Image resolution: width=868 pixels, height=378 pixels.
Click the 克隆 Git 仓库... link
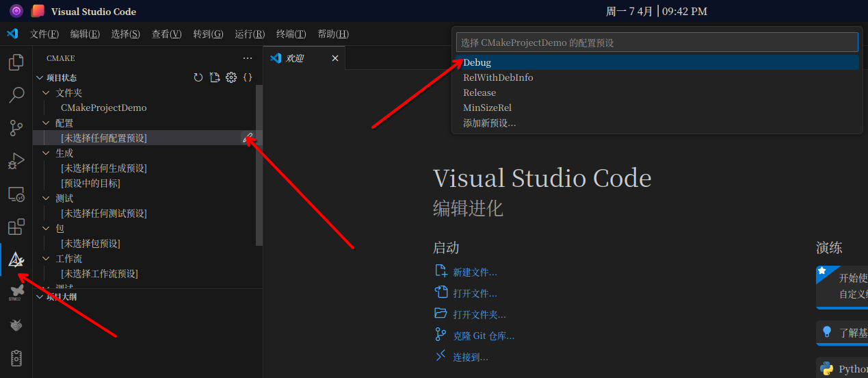(484, 336)
